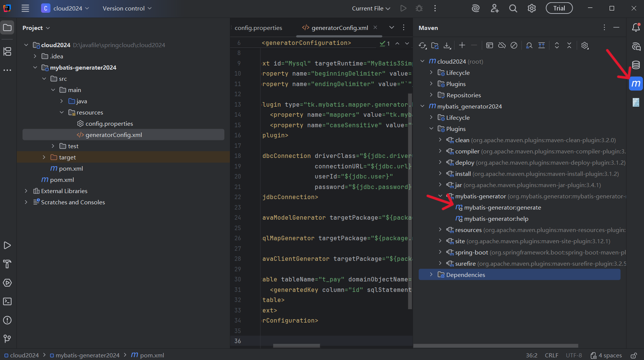
Task: Add Maven project with plus icon
Action: pyautogui.click(x=462, y=45)
